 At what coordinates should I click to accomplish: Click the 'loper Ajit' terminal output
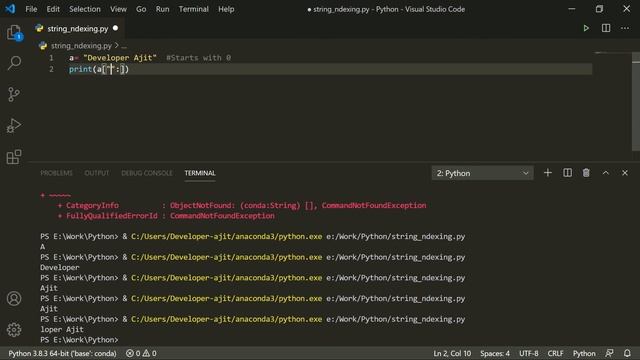[x=62, y=329]
